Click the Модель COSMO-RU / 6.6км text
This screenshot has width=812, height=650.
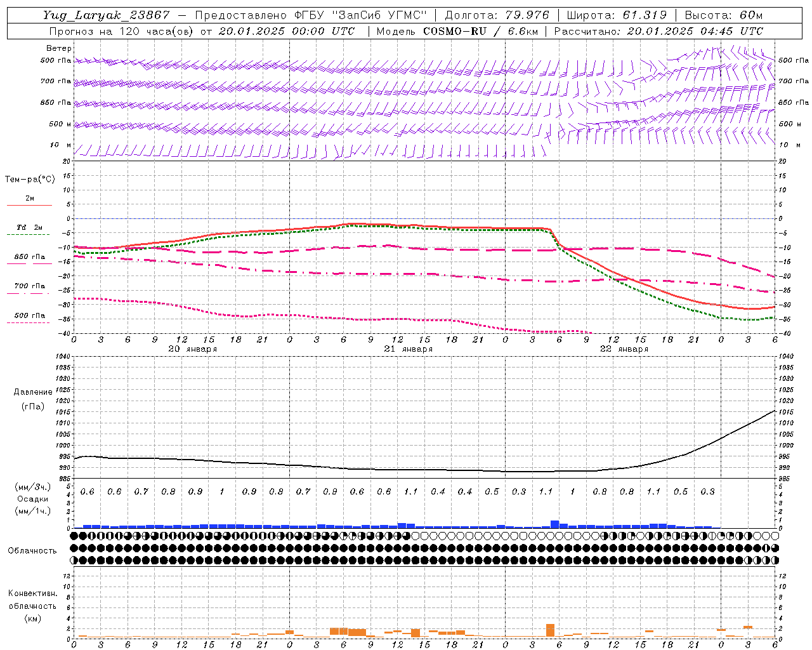(457, 31)
